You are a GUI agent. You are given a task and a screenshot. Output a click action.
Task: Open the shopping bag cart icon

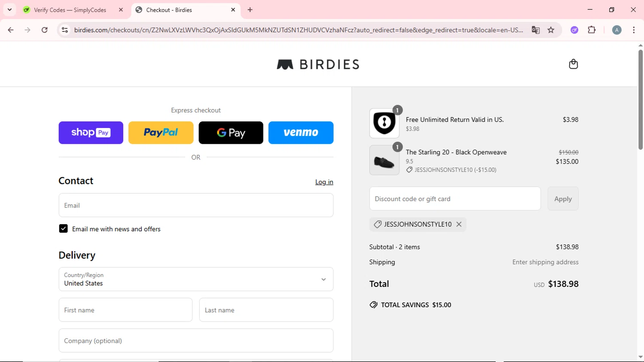573,64
